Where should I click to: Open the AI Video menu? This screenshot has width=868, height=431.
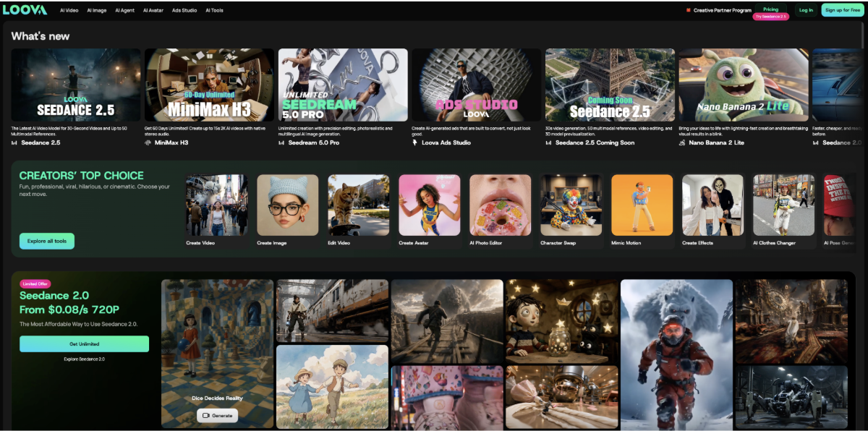click(69, 10)
